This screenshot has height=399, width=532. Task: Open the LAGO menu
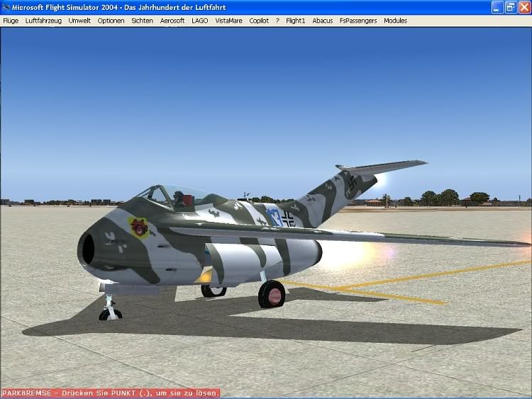tap(200, 21)
